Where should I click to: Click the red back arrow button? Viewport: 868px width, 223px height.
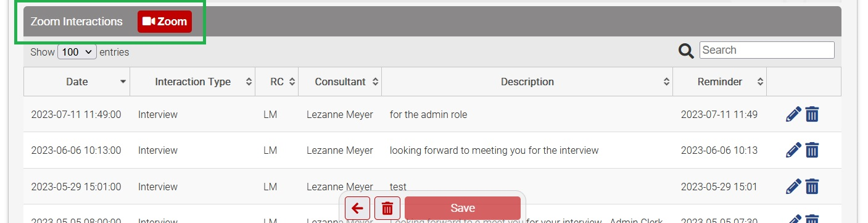click(357, 208)
